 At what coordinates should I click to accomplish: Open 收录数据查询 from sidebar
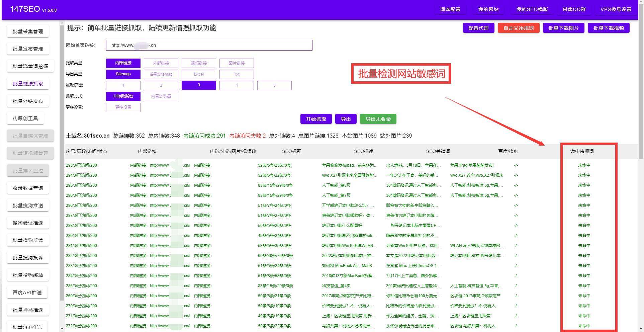(x=28, y=188)
